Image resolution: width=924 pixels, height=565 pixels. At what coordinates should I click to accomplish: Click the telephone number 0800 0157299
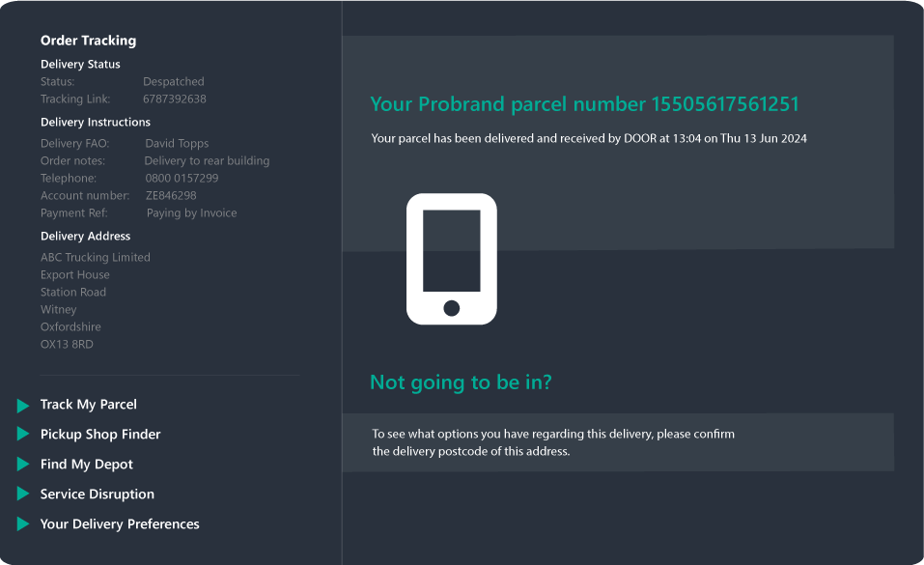[182, 178]
